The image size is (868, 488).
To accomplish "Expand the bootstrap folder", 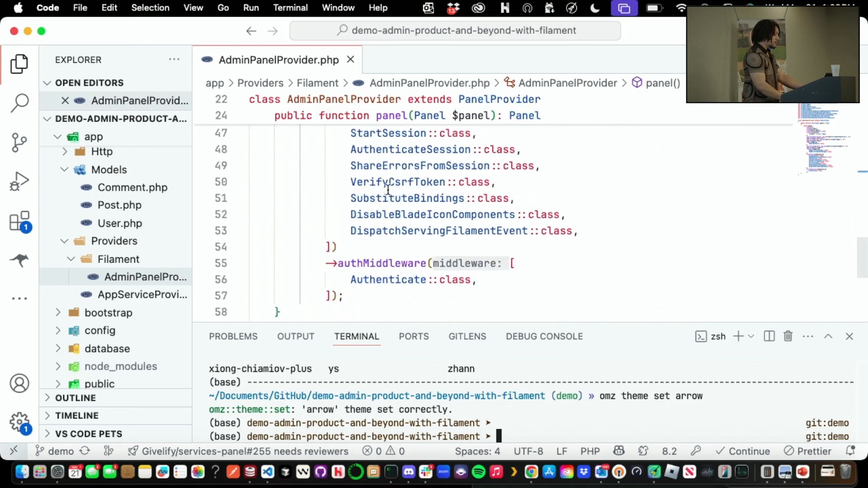I will click(x=108, y=313).
